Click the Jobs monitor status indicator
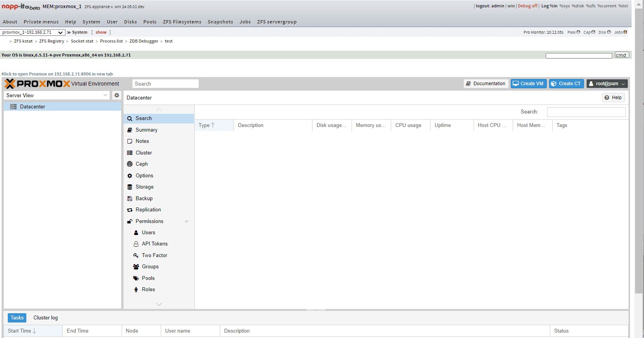 pos(625,32)
